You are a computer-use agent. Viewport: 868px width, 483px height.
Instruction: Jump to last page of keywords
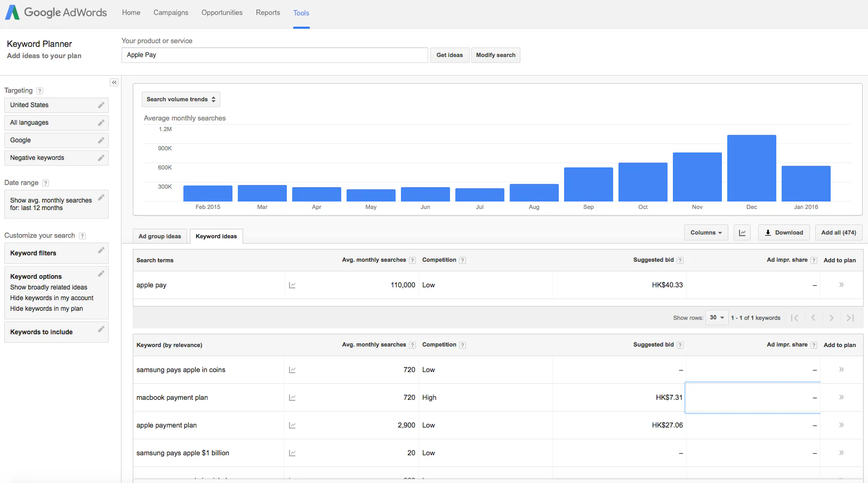[850, 318]
